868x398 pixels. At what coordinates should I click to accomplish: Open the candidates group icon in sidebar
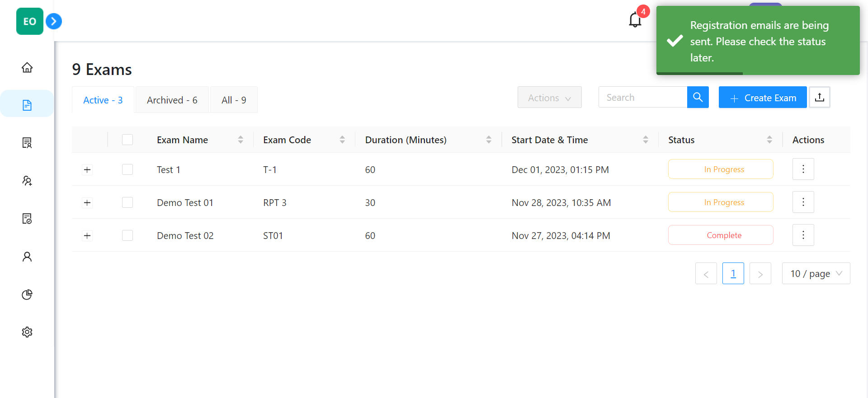tap(27, 181)
